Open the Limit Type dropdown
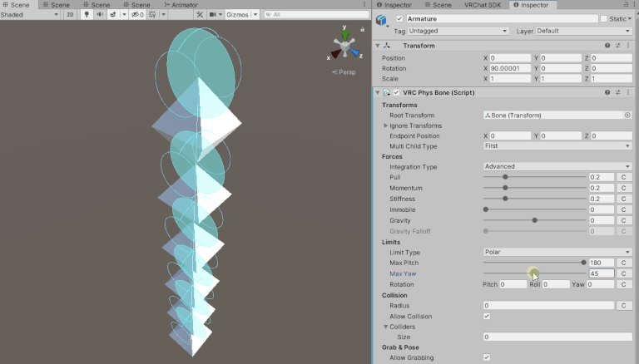Image resolution: width=639 pixels, height=364 pixels. pyautogui.click(x=557, y=252)
